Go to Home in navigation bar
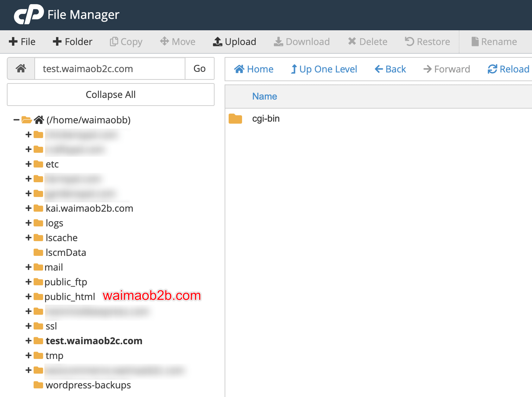This screenshot has width=532, height=397. tap(254, 69)
